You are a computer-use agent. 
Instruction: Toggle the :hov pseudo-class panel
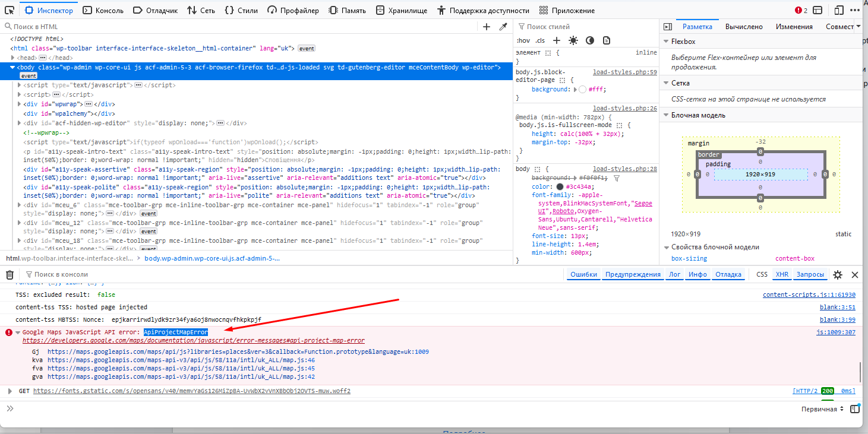coord(523,40)
